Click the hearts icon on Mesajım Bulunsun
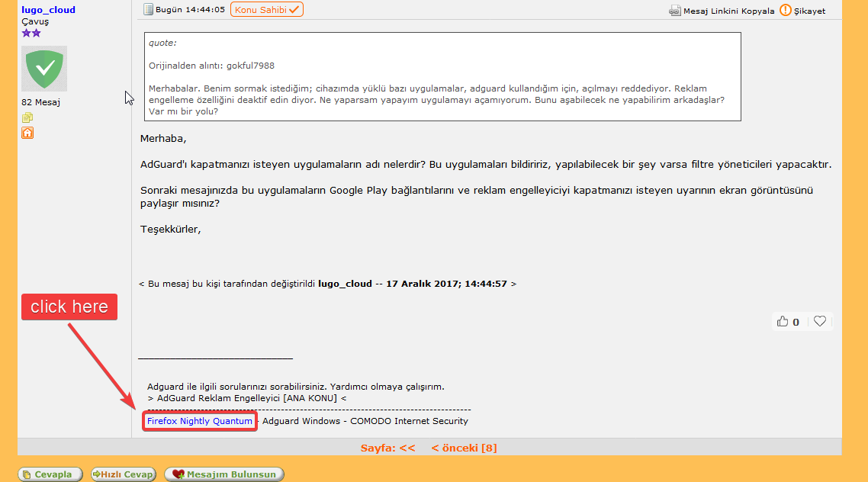The image size is (868, 482). pyautogui.click(x=178, y=474)
